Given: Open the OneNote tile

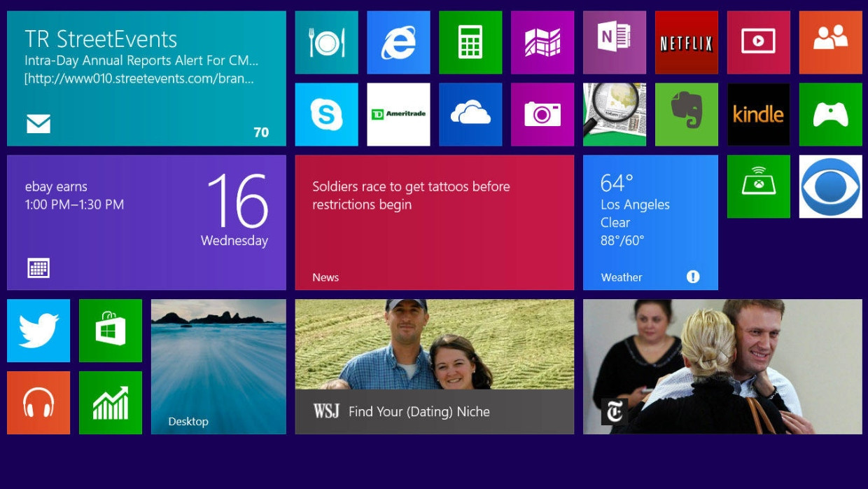Looking at the screenshot, I should coord(614,43).
